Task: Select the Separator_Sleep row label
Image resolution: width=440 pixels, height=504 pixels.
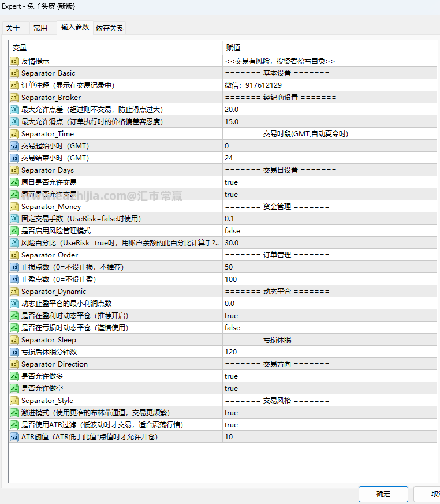Action: click(49, 339)
